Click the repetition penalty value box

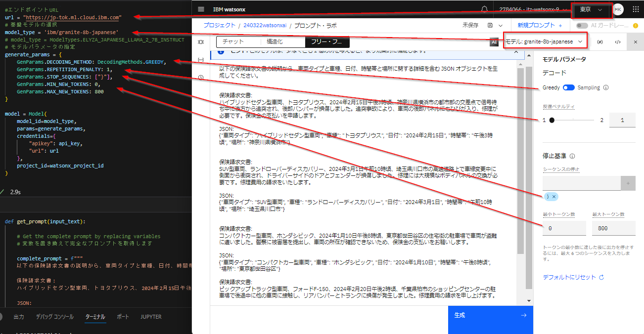click(622, 120)
